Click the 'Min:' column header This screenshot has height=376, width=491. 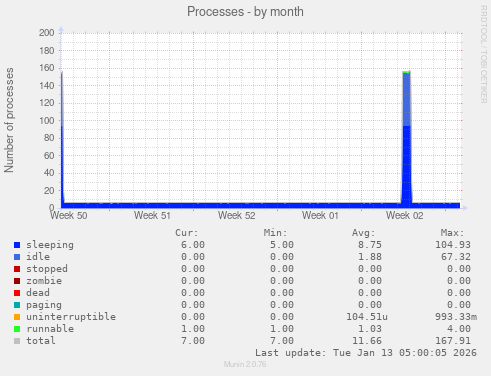click(x=275, y=233)
